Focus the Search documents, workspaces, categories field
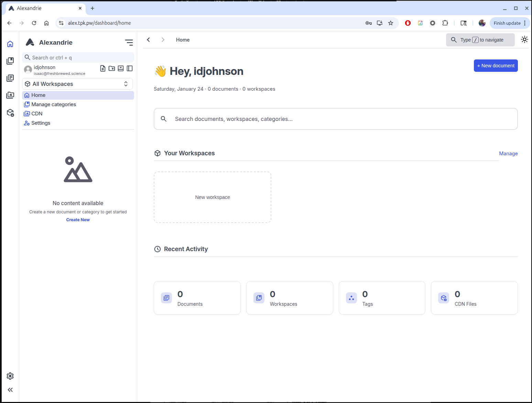 click(x=335, y=119)
